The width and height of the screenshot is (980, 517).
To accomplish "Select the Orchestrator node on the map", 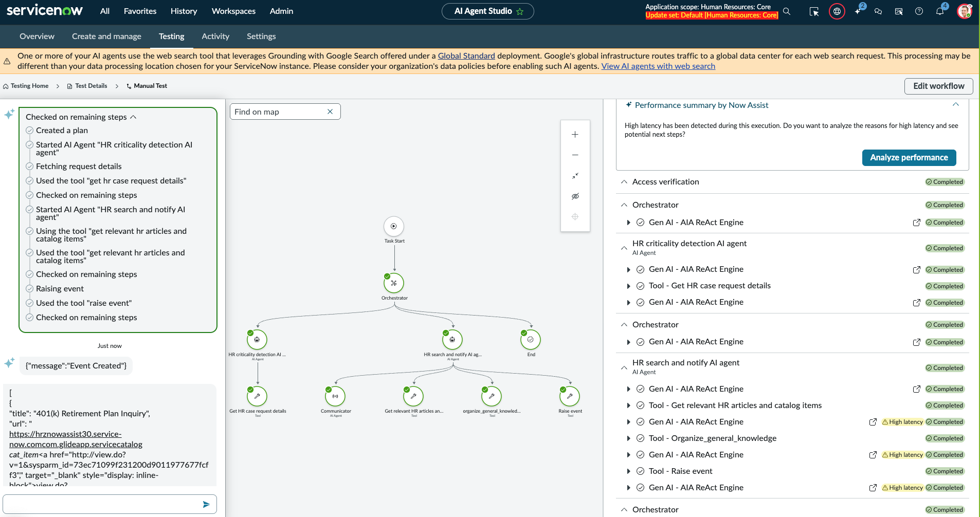I will (x=394, y=283).
